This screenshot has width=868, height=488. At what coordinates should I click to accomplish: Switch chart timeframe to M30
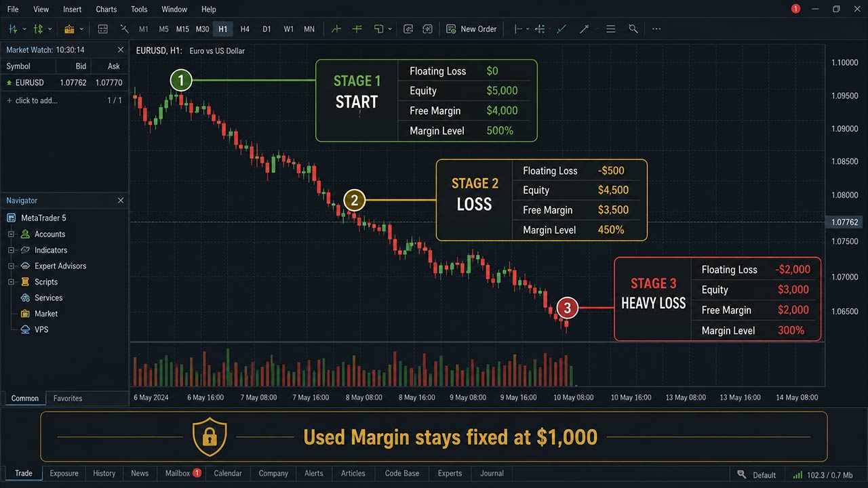click(x=202, y=29)
